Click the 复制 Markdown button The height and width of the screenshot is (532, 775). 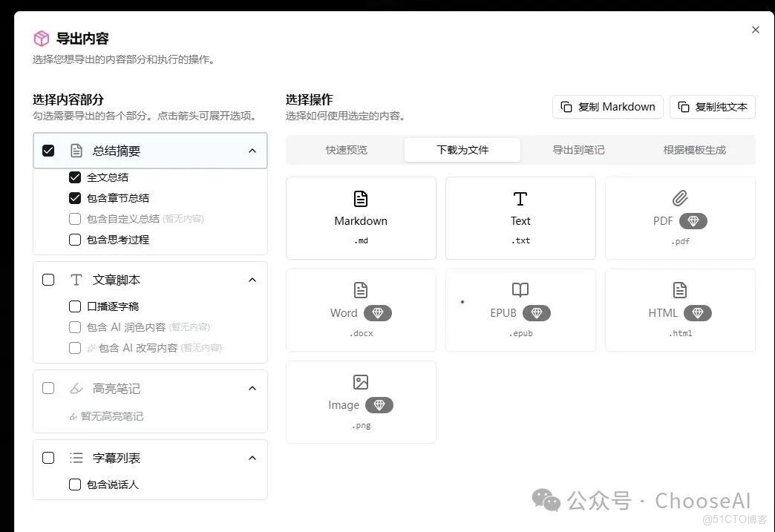click(607, 106)
